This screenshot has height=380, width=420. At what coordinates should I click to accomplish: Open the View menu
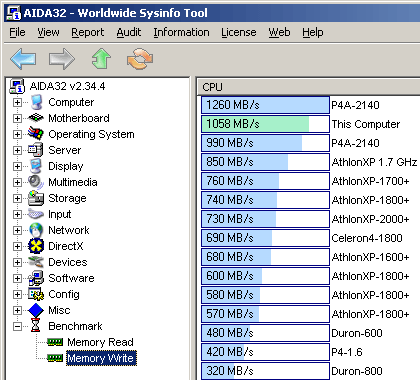48,32
